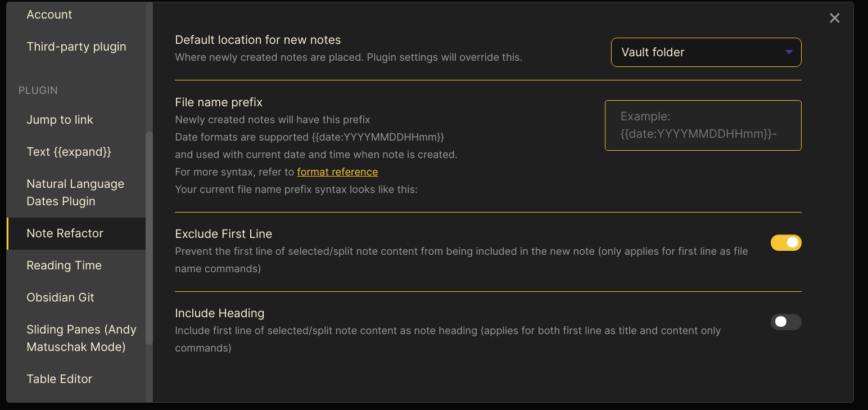Enable the Include Heading toggle
The image size is (868, 410).
(x=786, y=322)
